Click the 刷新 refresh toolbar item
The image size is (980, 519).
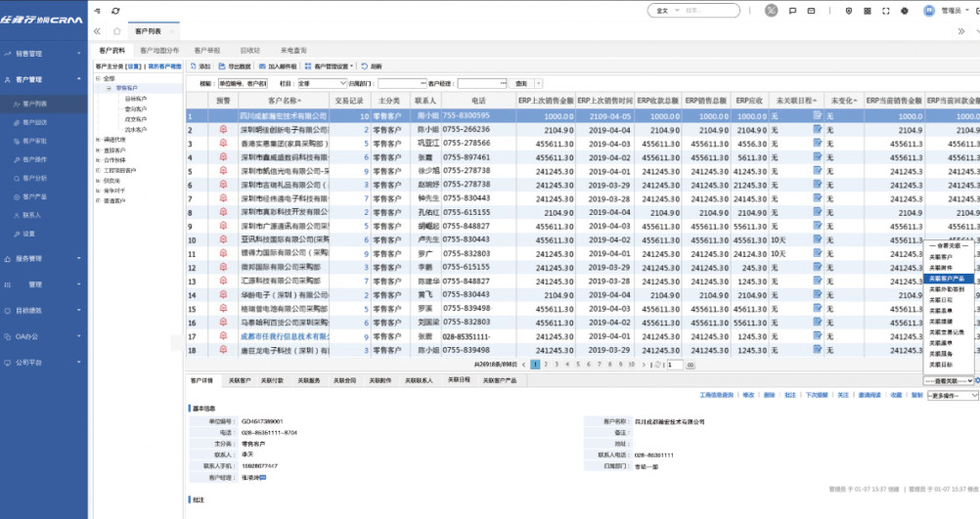372,65
